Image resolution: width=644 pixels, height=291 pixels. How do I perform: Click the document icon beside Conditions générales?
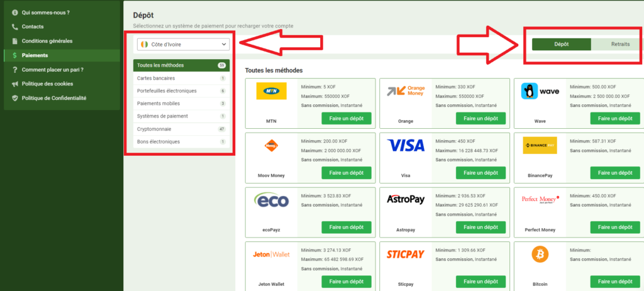click(15, 41)
